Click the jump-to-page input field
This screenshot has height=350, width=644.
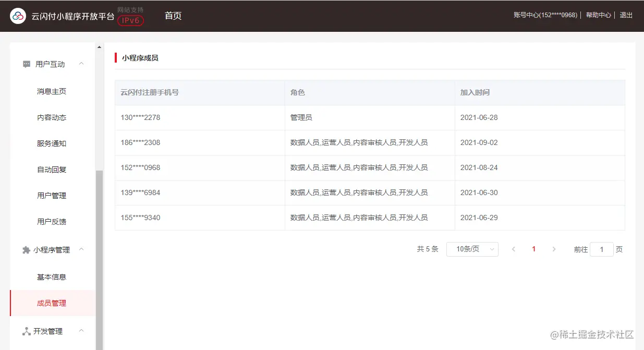click(602, 249)
